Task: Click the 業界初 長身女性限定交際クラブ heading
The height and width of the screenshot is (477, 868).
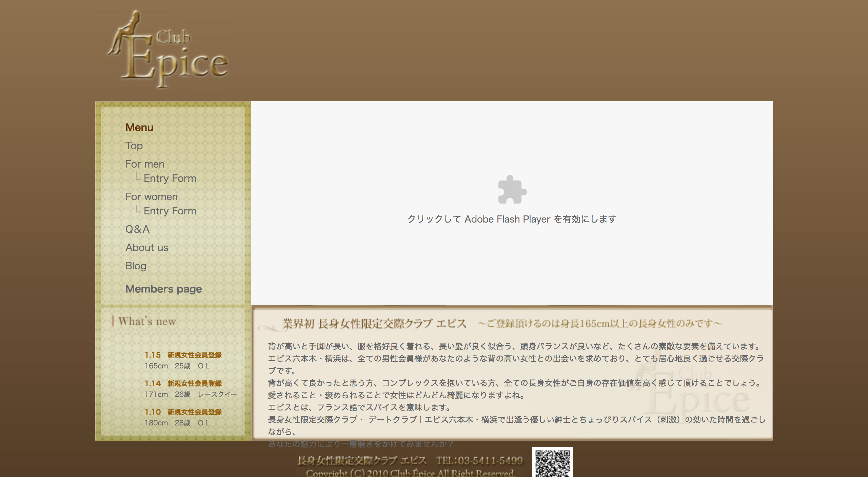Action: point(374,324)
